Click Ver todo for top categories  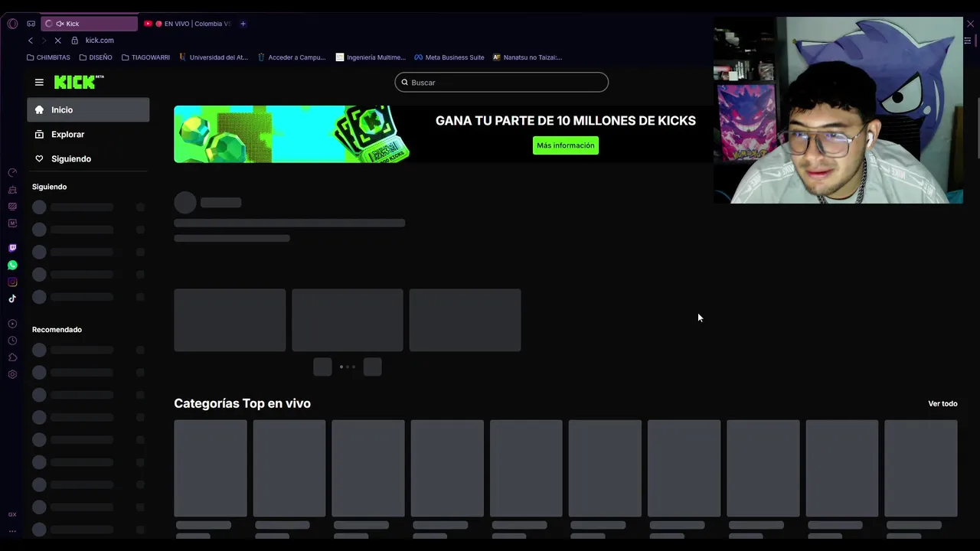[942, 403]
